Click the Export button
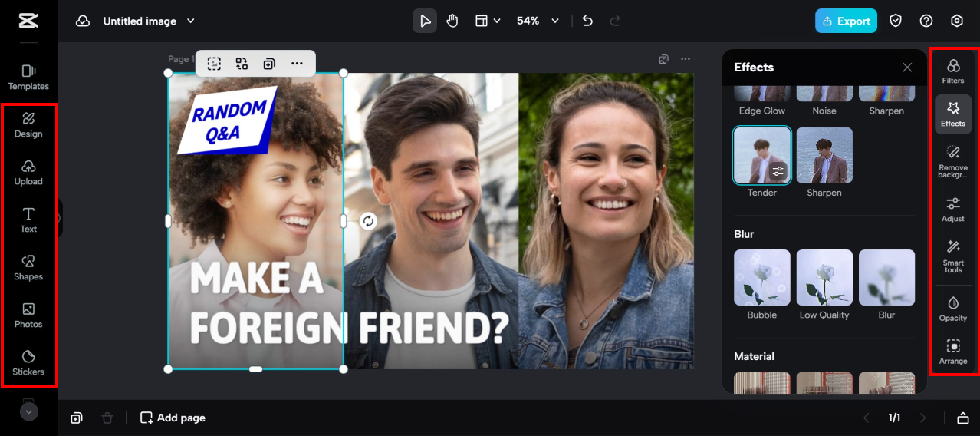The image size is (980, 436). (x=847, y=21)
